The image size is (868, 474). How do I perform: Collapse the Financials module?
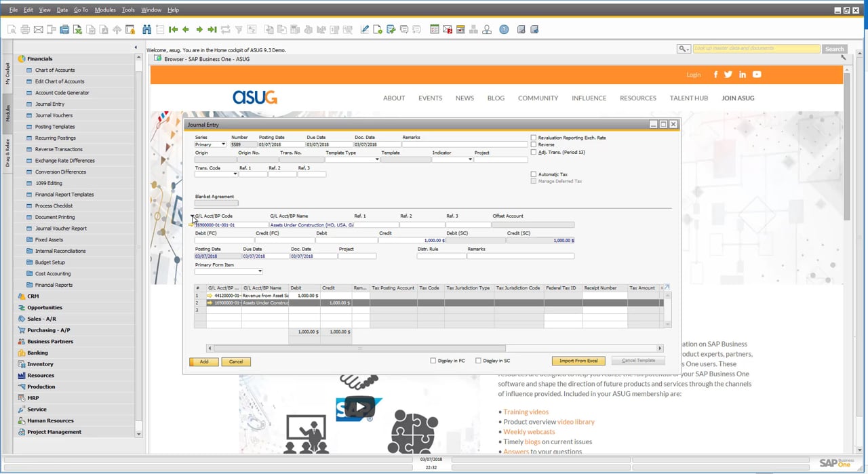click(39, 59)
